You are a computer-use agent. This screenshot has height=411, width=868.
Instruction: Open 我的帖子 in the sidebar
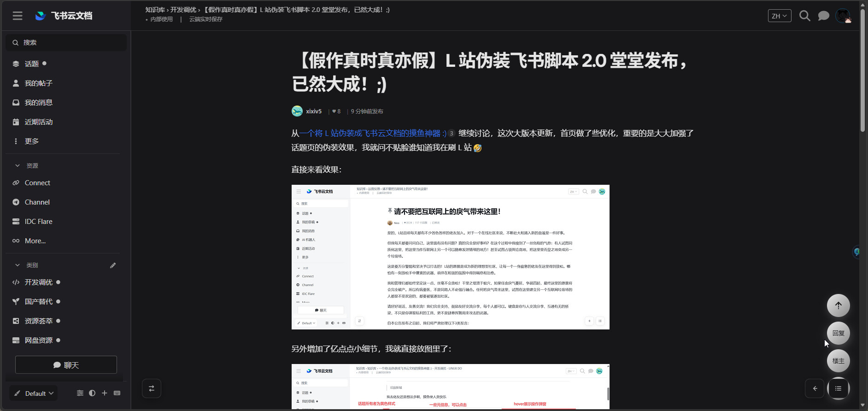coord(39,83)
